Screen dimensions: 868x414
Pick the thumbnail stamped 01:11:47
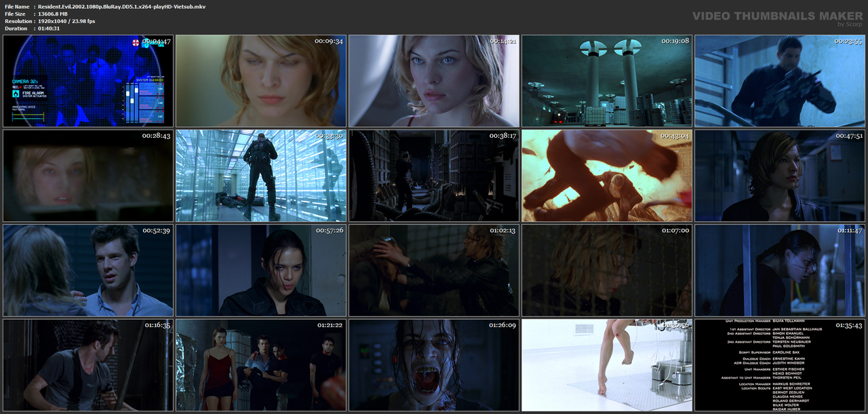pos(780,271)
